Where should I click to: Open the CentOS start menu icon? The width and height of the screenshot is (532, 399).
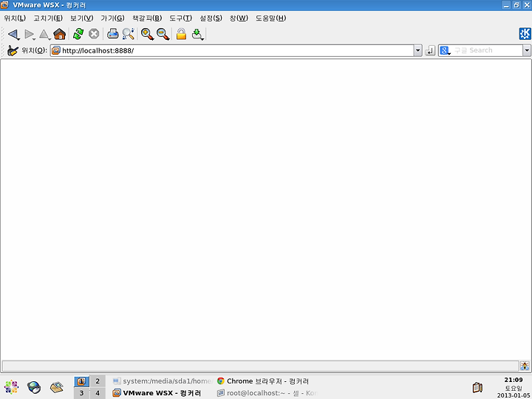[11, 387]
